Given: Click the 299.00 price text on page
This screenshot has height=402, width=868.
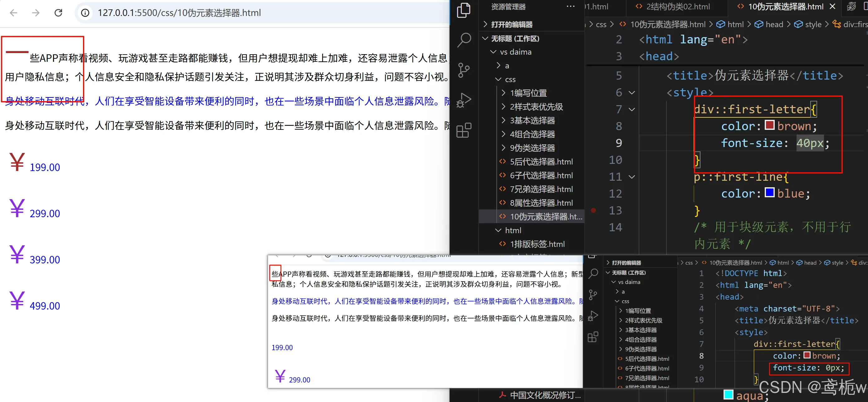Looking at the screenshot, I should (45, 213).
